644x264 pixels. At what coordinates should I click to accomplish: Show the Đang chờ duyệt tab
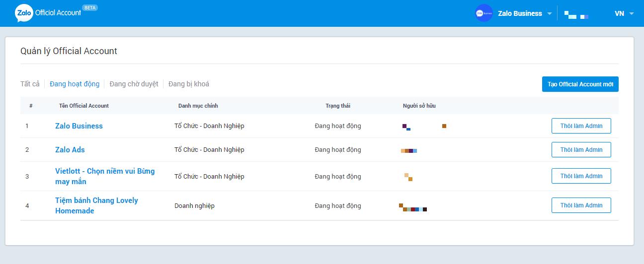point(134,84)
